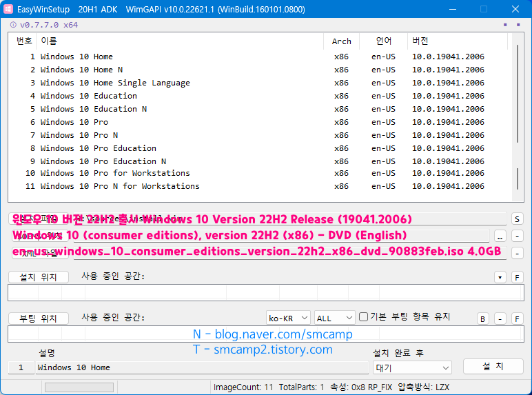
Task: Sort by the Arch column header
Action: pyautogui.click(x=341, y=41)
